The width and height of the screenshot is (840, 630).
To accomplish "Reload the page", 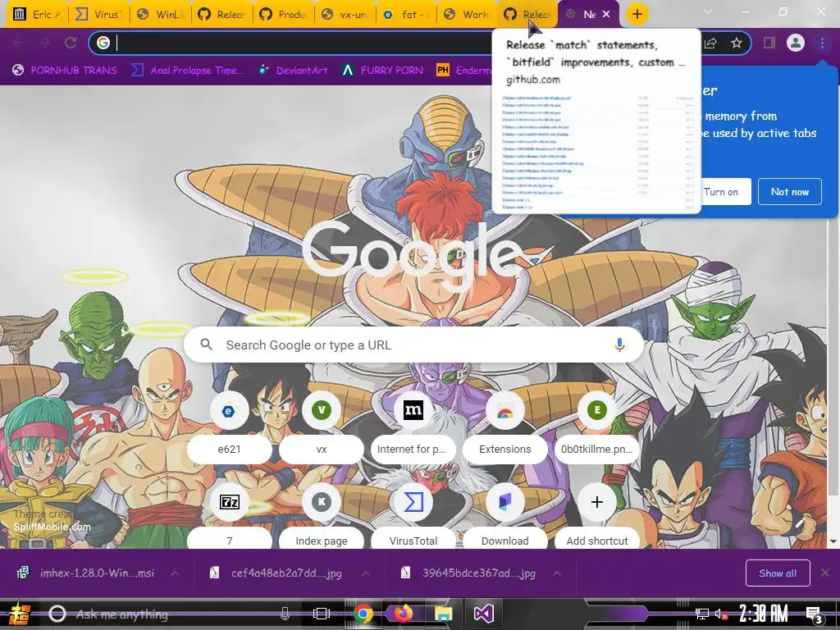I will tap(71, 43).
